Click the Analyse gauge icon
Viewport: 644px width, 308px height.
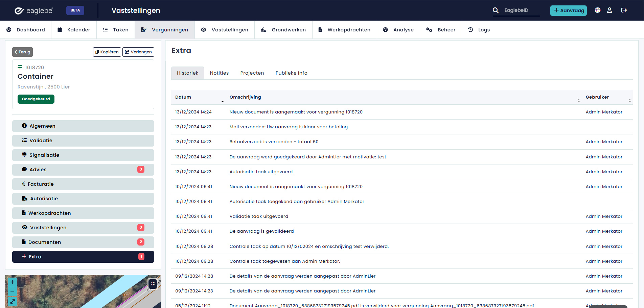click(385, 30)
